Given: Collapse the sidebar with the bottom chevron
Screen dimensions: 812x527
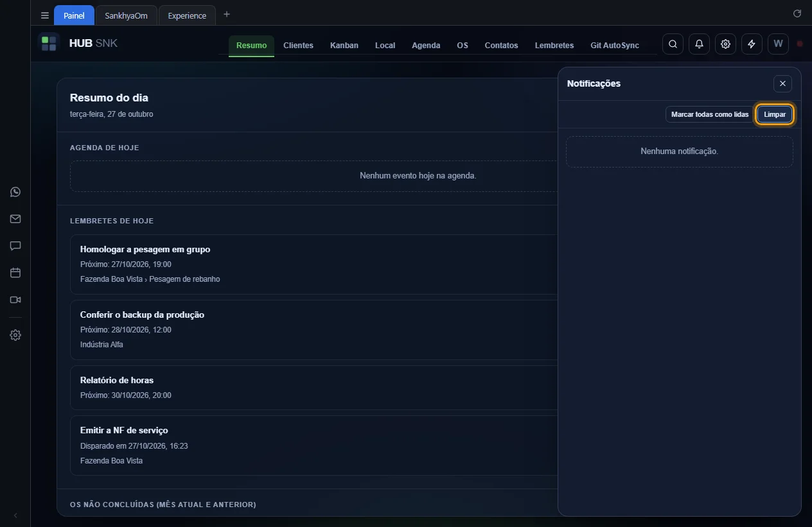Looking at the screenshot, I should pyautogui.click(x=15, y=515).
